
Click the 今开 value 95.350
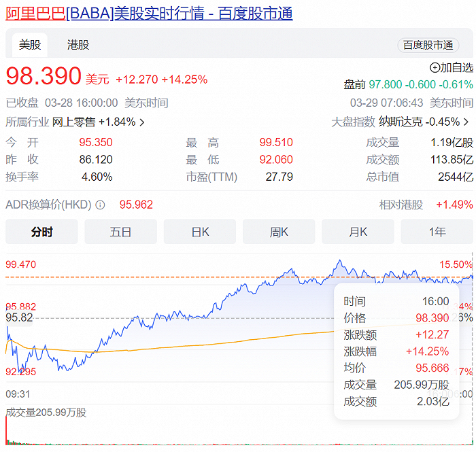[96, 142]
